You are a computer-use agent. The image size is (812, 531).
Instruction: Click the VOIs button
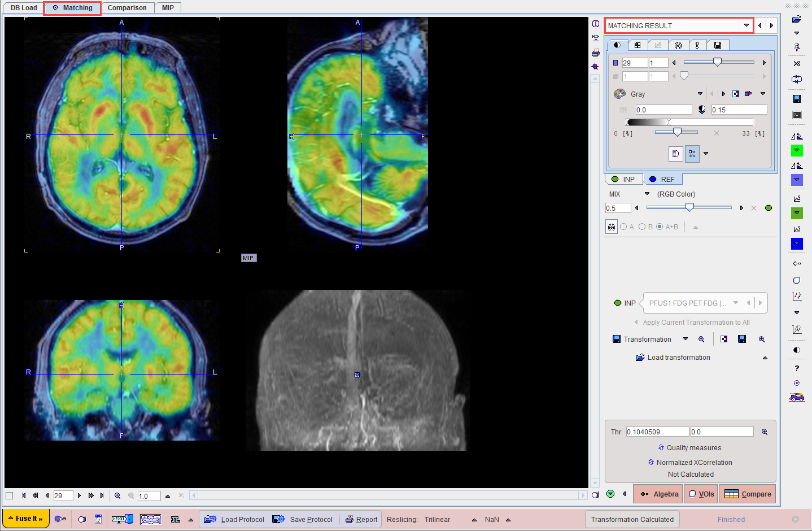click(x=701, y=494)
